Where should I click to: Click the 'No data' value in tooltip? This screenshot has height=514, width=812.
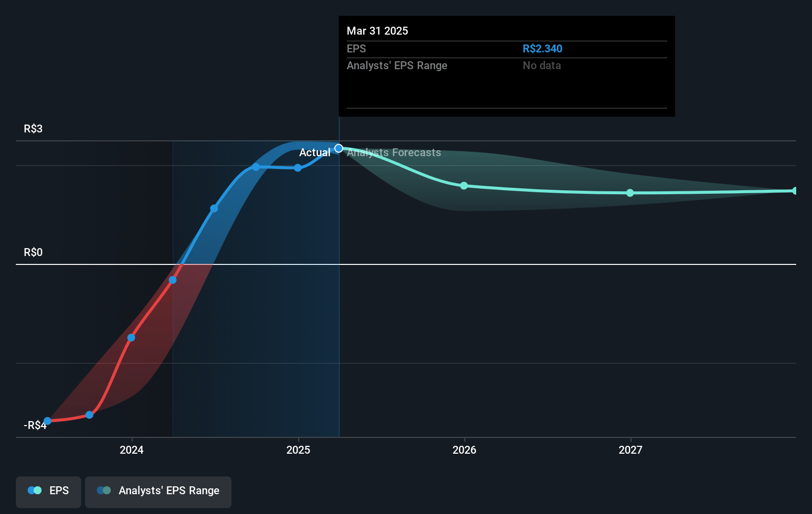[541, 65]
